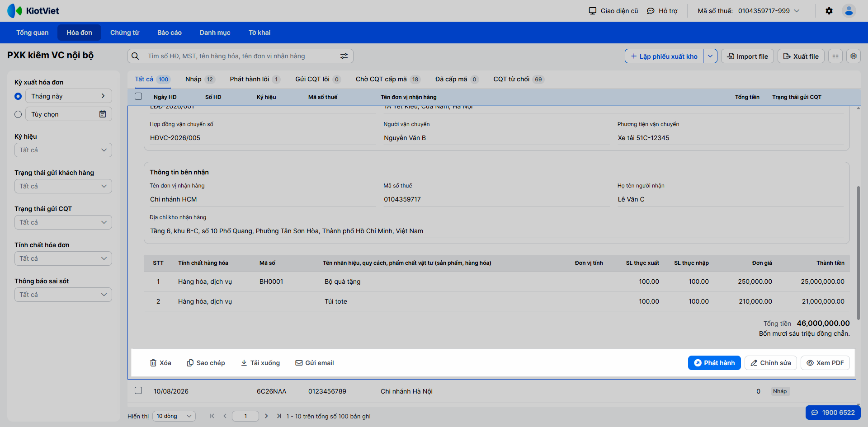The width and height of the screenshot is (868, 427).
Task: Duplicate invoice with Sao chép
Action: (206, 363)
